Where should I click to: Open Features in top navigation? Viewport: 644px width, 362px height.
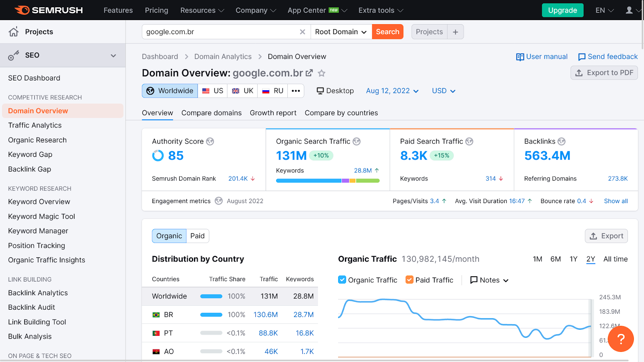point(118,10)
